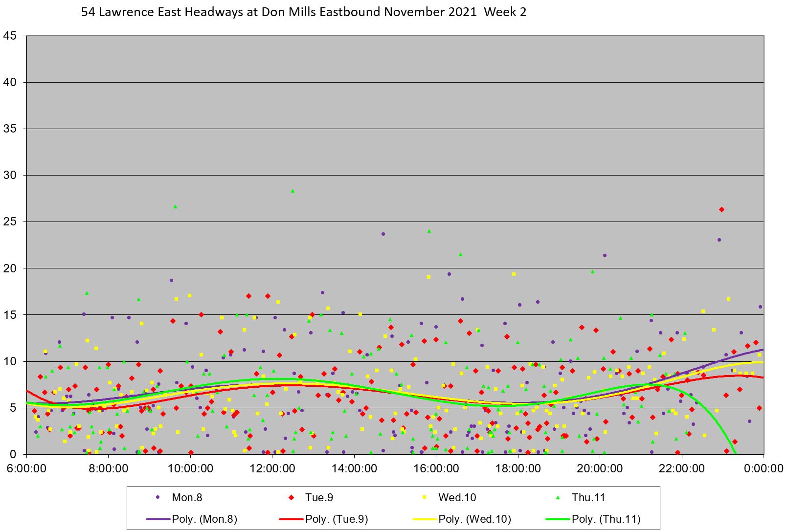Click the 30 label on the vertical axis
Screen dimensions: 788x532
pos(10,175)
